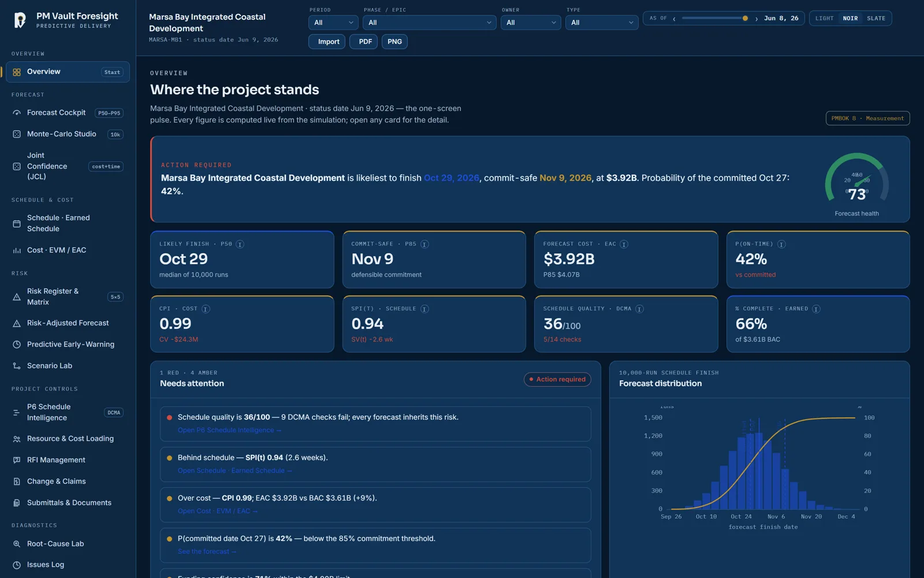Image resolution: width=924 pixels, height=578 pixels.
Task: Click info icon on Schedule Quality DCMA card
Action: (639, 309)
